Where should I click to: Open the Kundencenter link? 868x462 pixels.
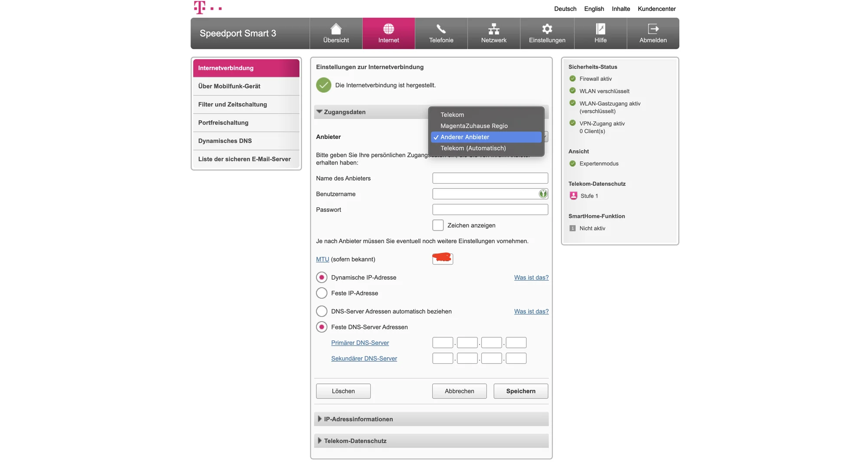pyautogui.click(x=657, y=9)
